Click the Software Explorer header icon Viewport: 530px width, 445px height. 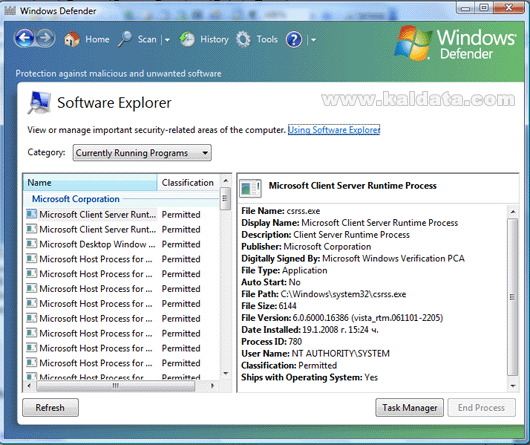[x=39, y=103]
